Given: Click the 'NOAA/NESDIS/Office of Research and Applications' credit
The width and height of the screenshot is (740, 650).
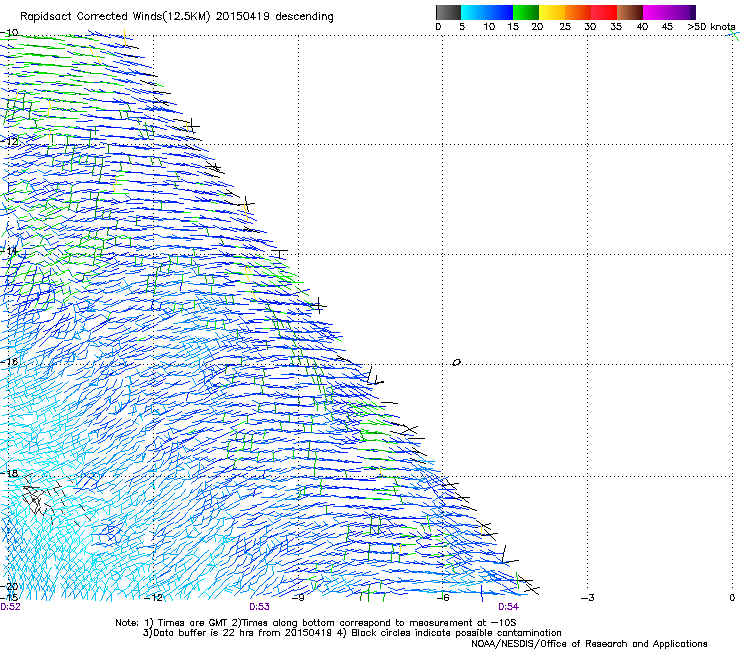Looking at the screenshot, I should pyautogui.click(x=589, y=644).
